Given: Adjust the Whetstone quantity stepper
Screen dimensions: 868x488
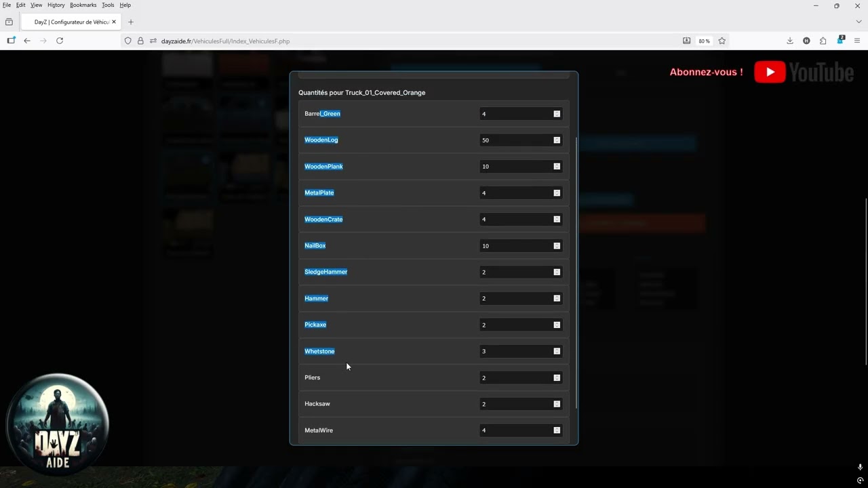Looking at the screenshot, I should pos(557,351).
